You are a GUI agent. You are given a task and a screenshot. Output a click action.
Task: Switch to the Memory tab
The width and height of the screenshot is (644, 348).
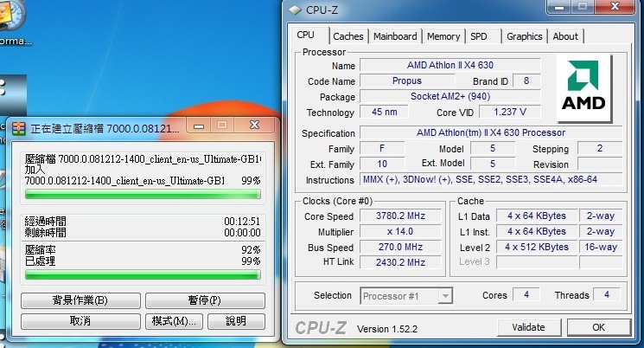click(443, 36)
